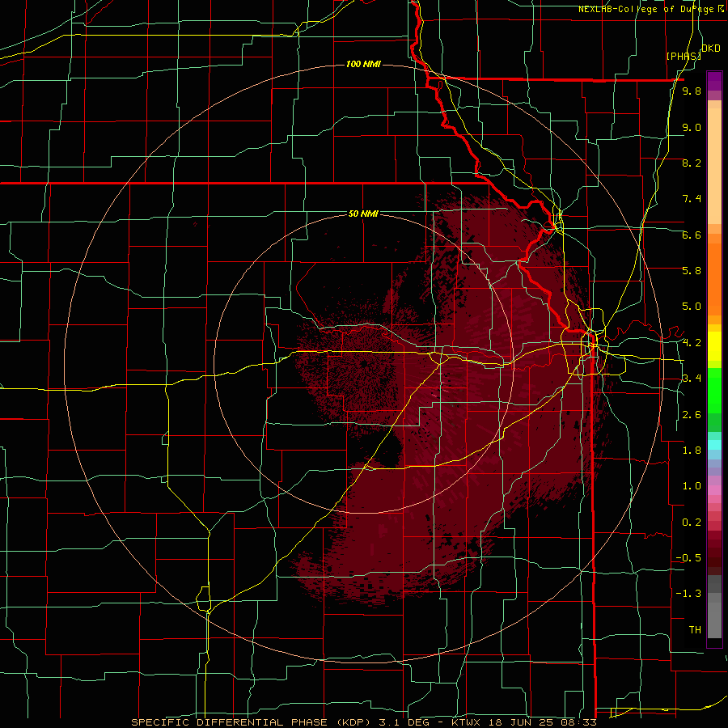This screenshot has height=728, width=728.
Task: Click the 3.4 scale value
Action: point(692,379)
